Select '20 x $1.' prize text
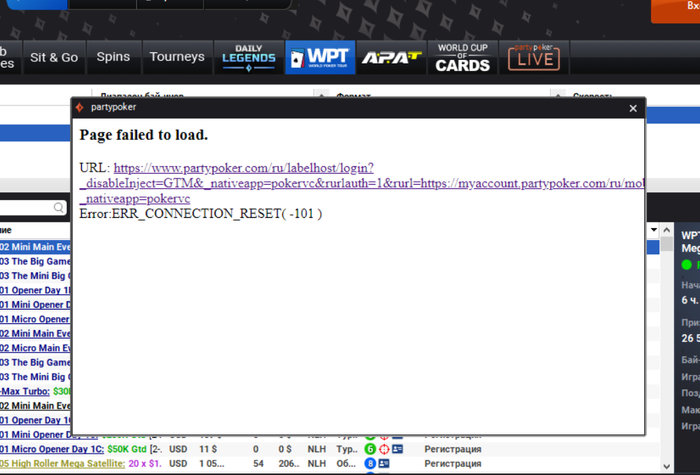The width and height of the screenshot is (700, 475). 145,464
